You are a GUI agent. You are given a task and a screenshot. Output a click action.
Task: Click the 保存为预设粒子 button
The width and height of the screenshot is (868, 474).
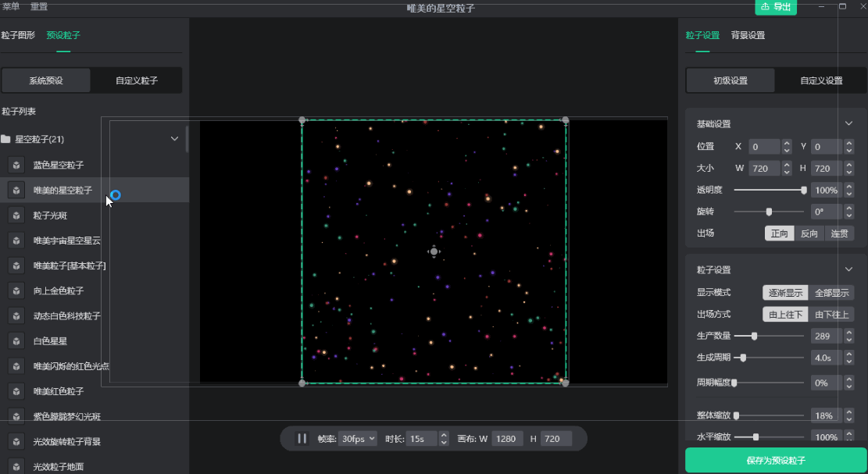[x=774, y=461]
